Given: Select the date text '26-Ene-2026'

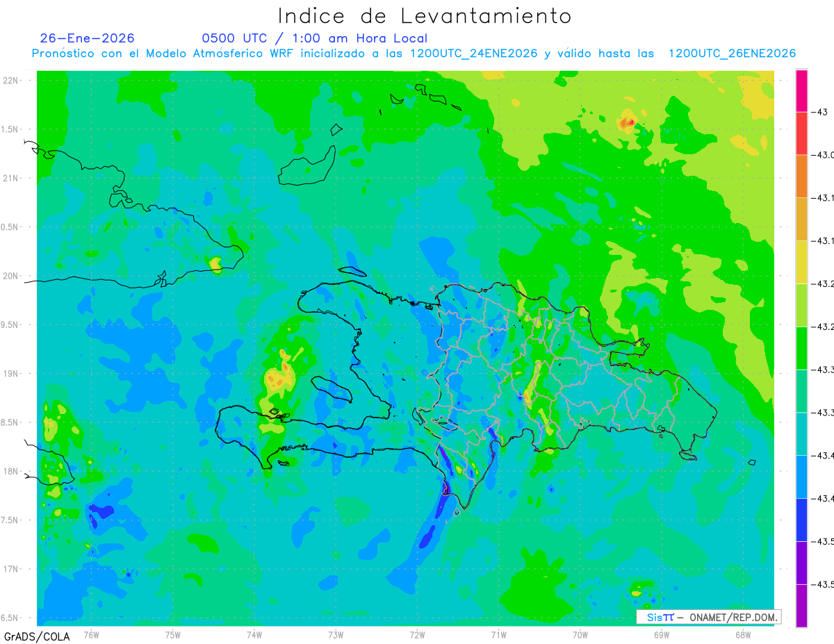Looking at the screenshot, I should click(88, 38).
